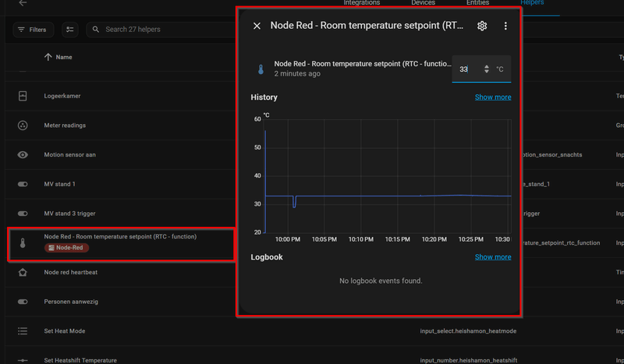
Task: Sort by the Name column header
Action: 64,57
